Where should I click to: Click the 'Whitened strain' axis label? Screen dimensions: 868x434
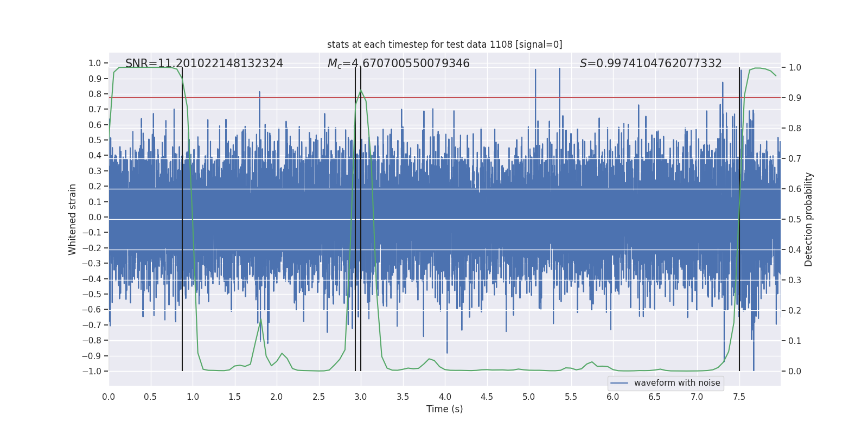72,219
